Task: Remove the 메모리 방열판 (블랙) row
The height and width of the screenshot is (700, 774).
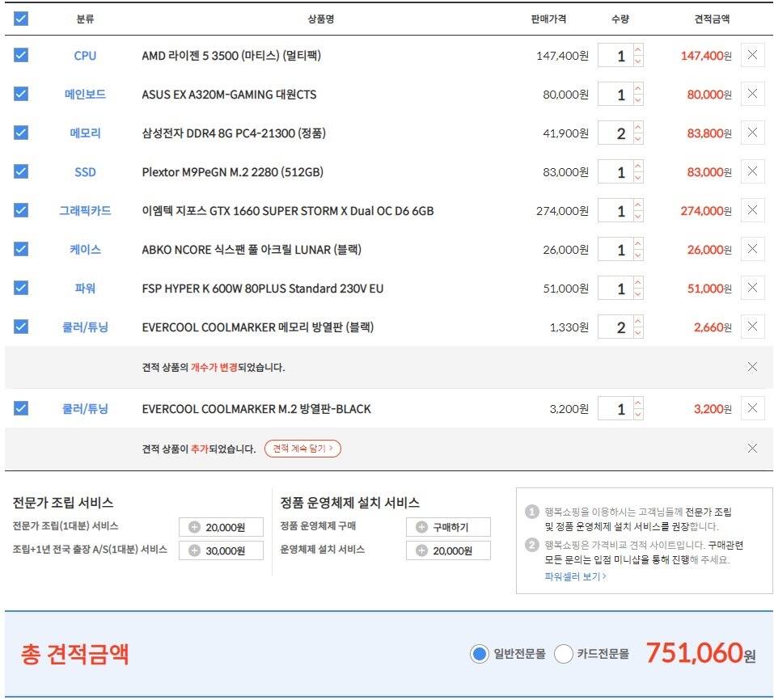Action: click(x=752, y=327)
